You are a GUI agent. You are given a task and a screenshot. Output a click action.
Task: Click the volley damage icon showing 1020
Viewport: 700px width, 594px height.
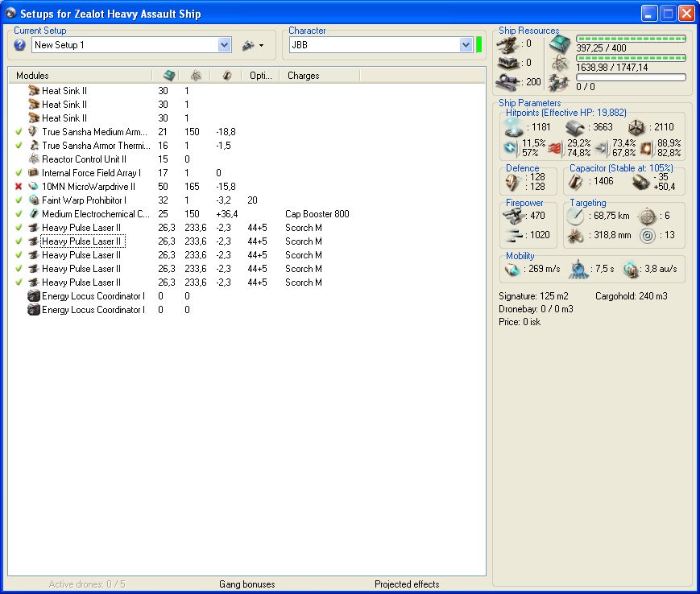click(514, 235)
